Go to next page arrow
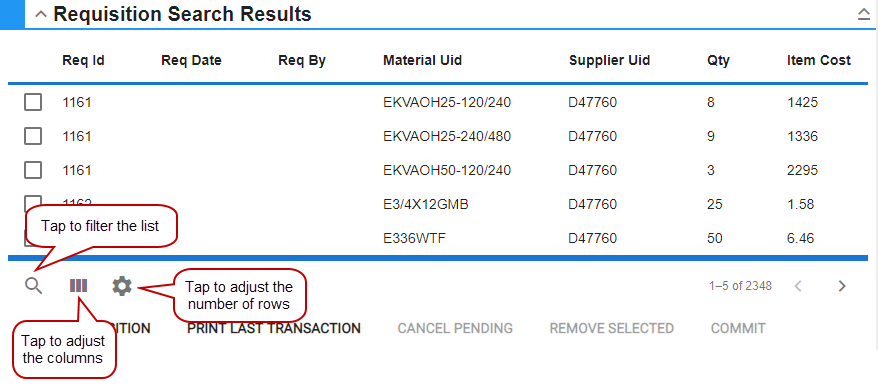Image resolution: width=878 pixels, height=385 pixels. [x=842, y=286]
